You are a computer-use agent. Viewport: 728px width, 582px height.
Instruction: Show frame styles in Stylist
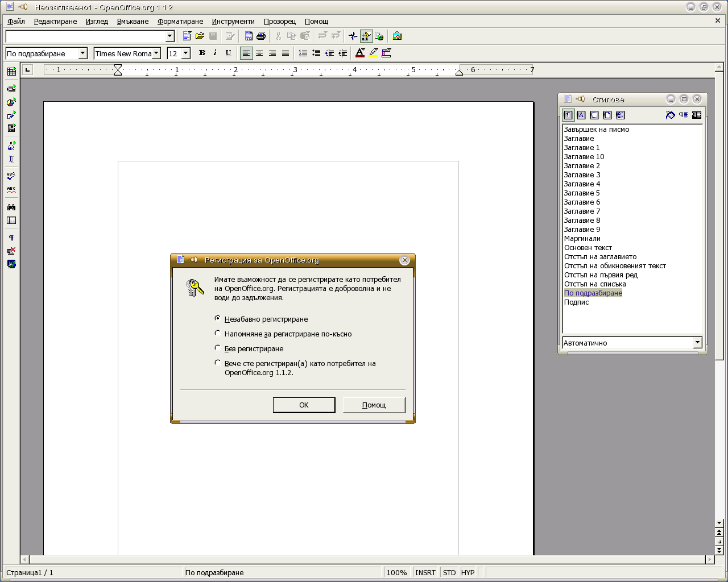tap(594, 115)
